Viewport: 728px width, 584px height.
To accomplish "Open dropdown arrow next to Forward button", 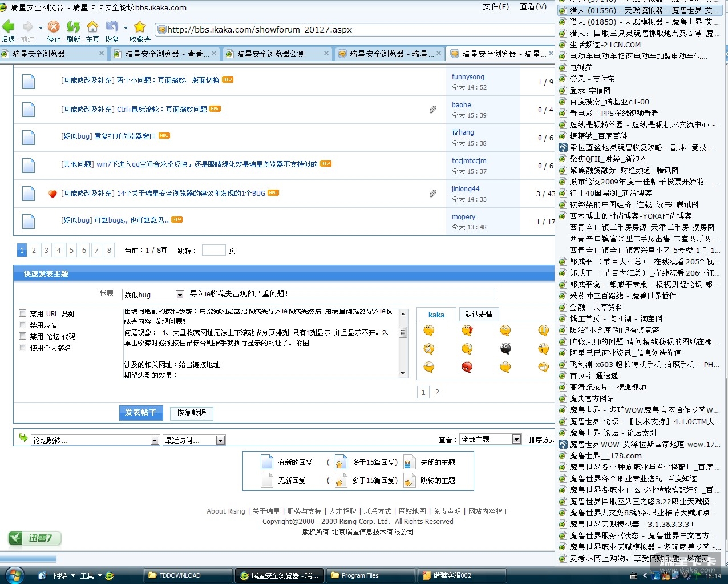I will click(x=41, y=27).
